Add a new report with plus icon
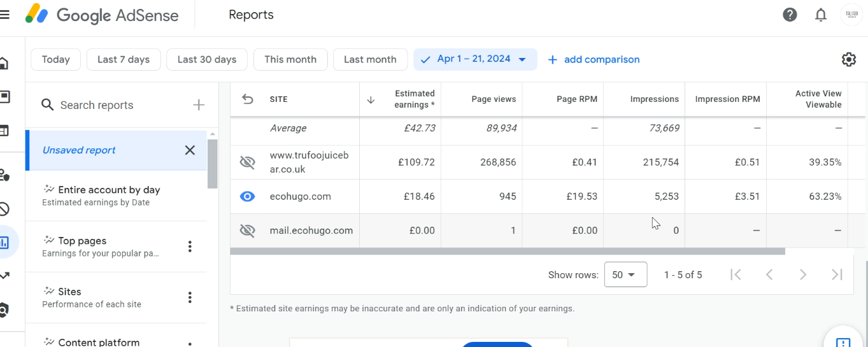Image resolution: width=868 pixels, height=347 pixels. pyautogui.click(x=199, y=105)
